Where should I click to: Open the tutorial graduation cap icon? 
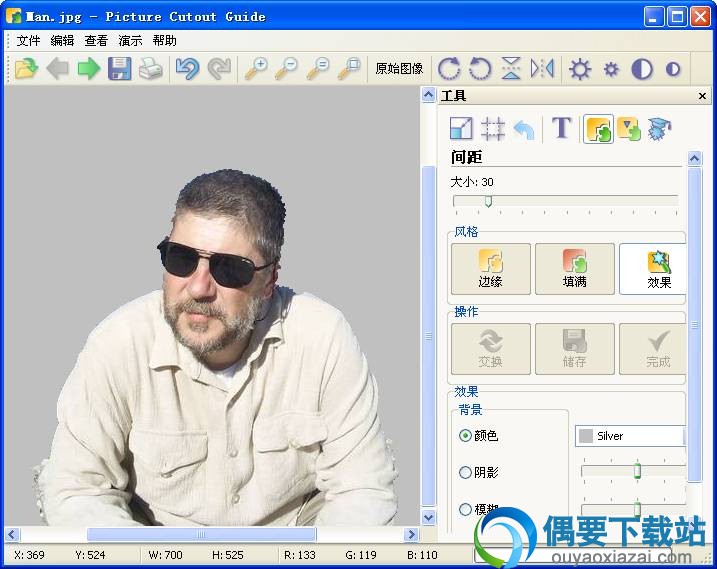[x=659, y=129]
